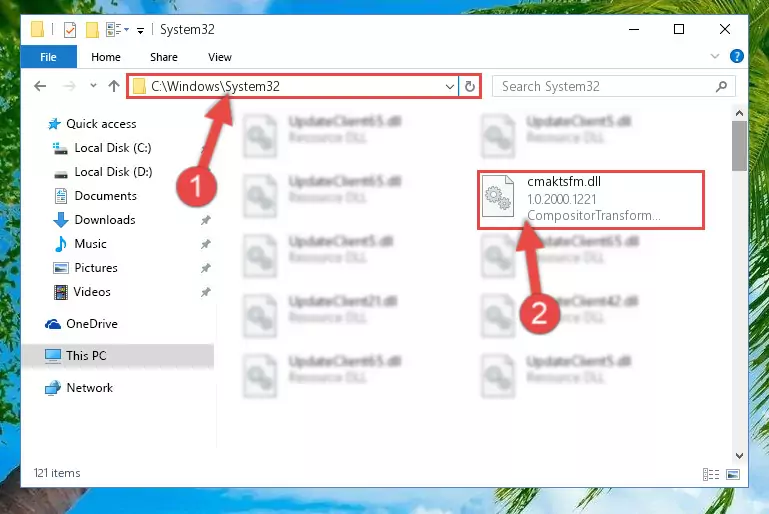Click the scroll up arrow of the file list
This screenshot has width=769, height=514.
tap(739, 113)
